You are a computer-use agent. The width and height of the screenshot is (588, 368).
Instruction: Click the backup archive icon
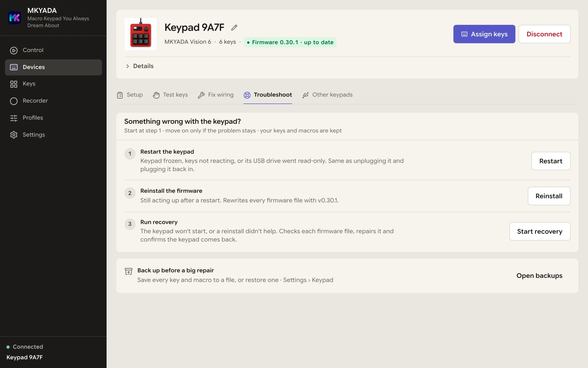point(129,271)
